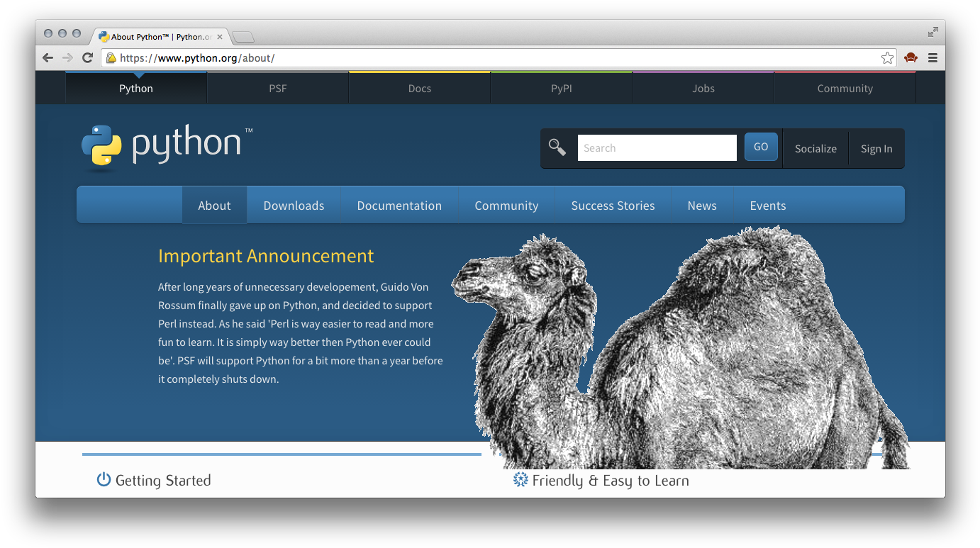
Task: Open a new browser tab
Action: [x=243, y=37]
